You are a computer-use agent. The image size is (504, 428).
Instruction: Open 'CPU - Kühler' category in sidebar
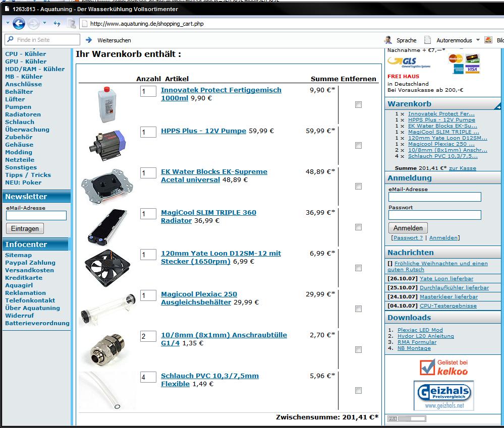(x=25, y=54)
